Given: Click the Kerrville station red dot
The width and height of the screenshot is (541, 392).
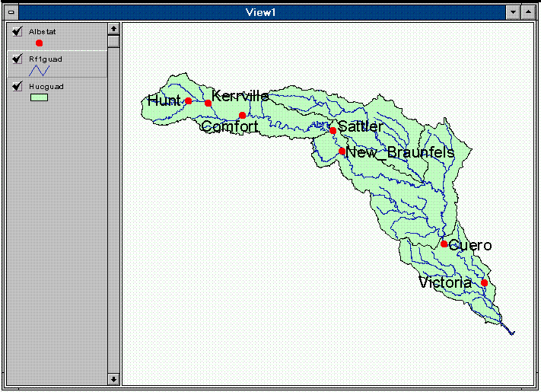Looking at the screenshot, I should tap(208, 103).
